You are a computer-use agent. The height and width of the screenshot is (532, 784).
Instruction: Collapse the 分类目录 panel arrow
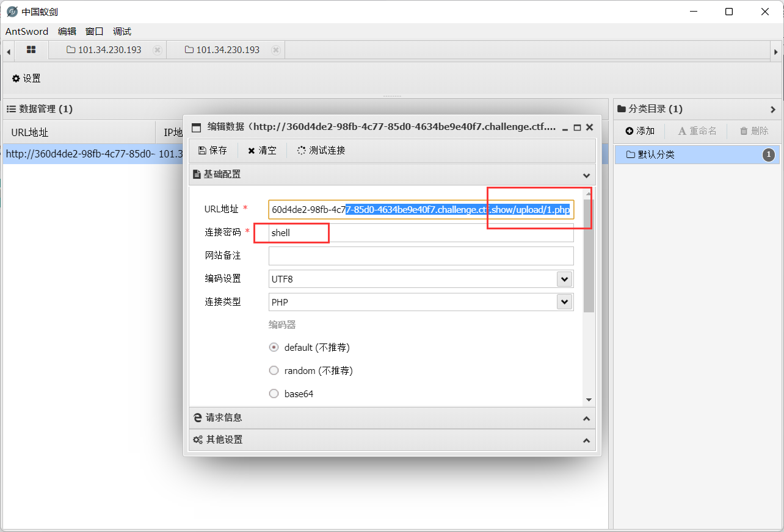click(x=773, y=109)
